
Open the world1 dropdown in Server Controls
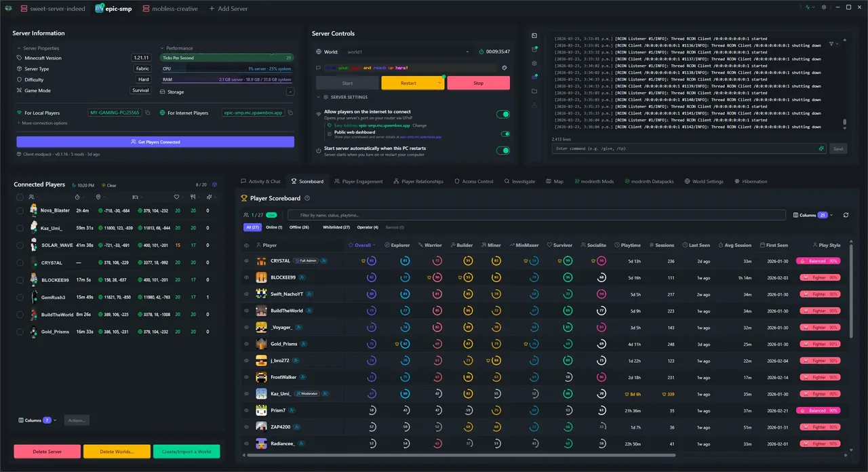click(467, 52)
